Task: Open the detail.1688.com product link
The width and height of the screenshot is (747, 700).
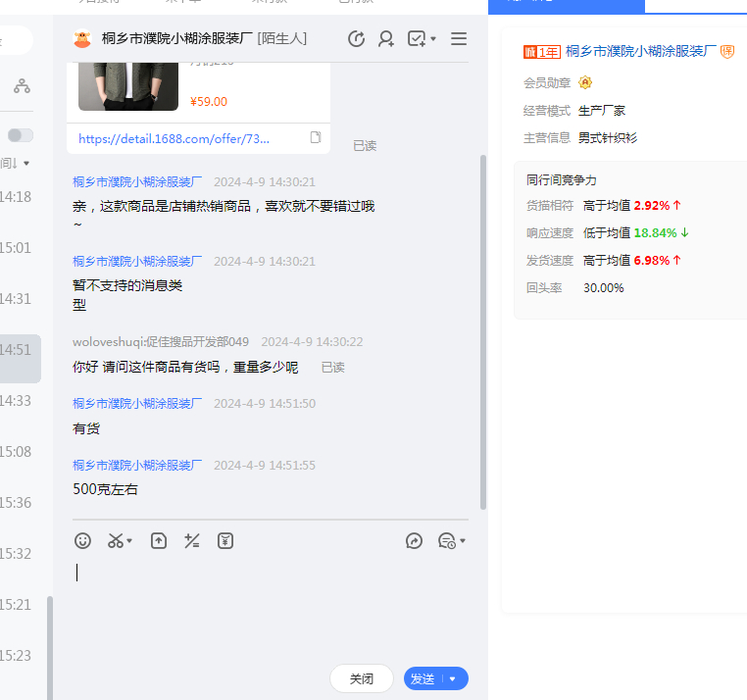Action: tap(174, 139)
